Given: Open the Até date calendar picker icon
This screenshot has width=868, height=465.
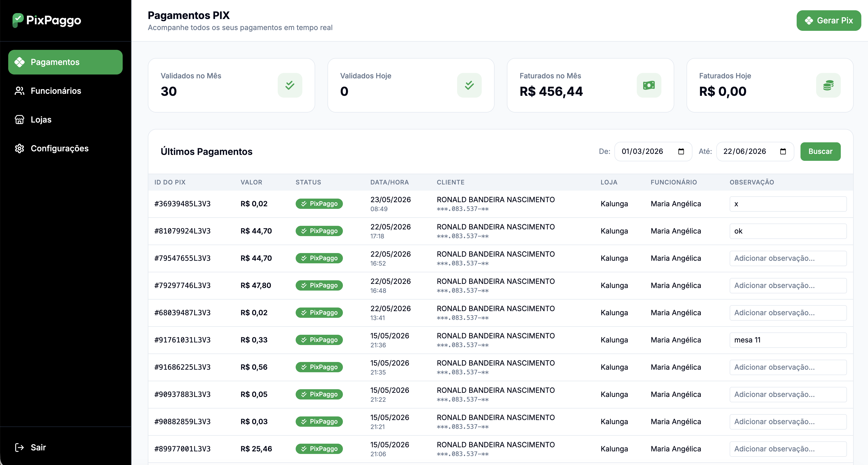Looking at the screenshot, I should coord(783,151).
